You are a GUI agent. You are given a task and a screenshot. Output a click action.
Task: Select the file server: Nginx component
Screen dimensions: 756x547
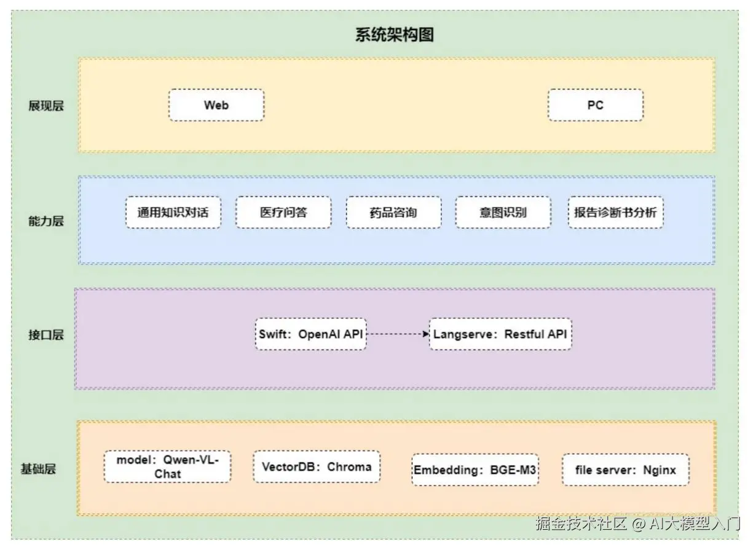tap(624, 470)
